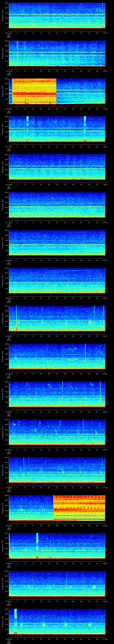Click the '17:00' end time label
The height and width of the screenshot is (644, 114).
(x=105, y=109)
